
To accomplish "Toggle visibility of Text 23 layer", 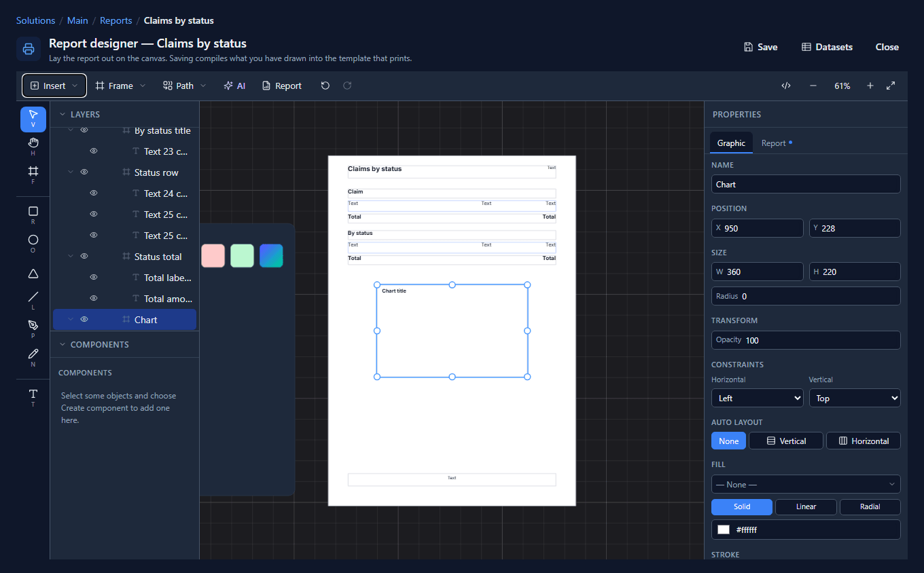I will point(94,151).
